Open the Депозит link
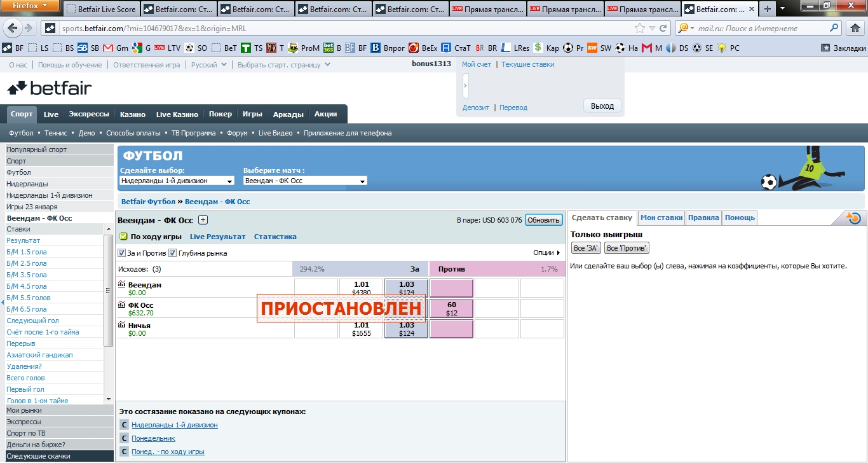The width and height of the screenshot is (868, 463). (x=476, y=107)
